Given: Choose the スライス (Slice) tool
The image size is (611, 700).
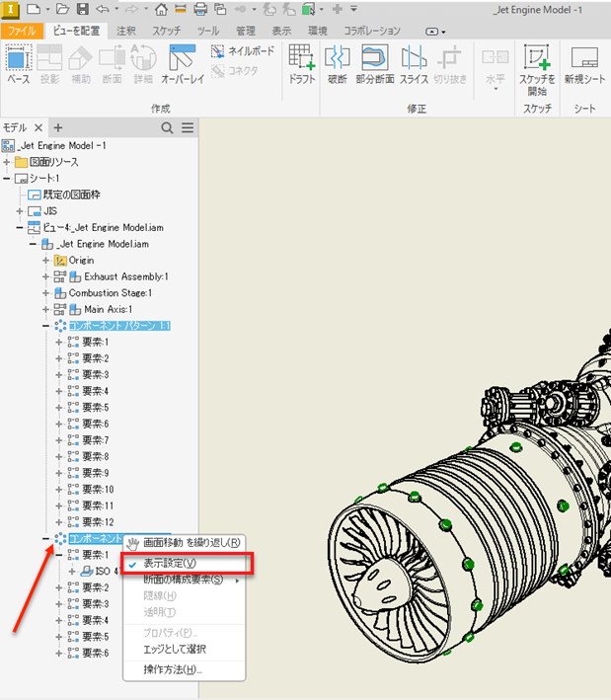Looking at the screenshot, I should (414, 65).
